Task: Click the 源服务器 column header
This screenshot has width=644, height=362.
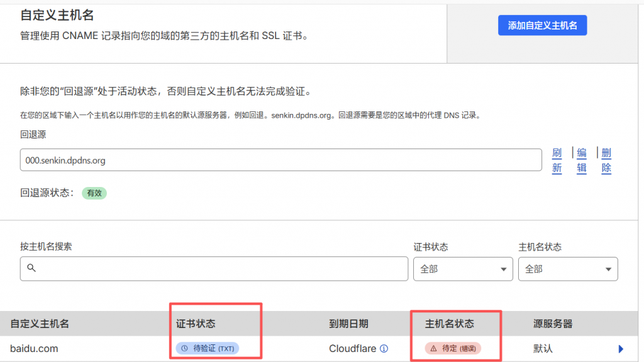Action: 553,324
